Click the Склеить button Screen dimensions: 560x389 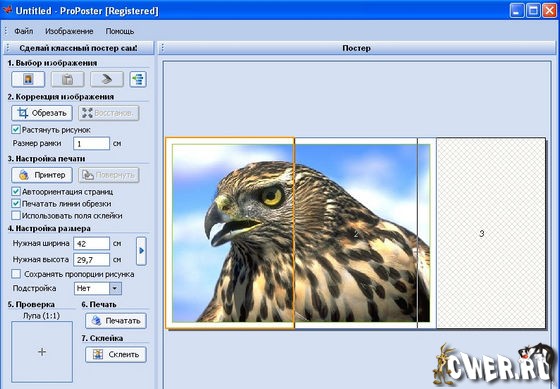point(116,354)
